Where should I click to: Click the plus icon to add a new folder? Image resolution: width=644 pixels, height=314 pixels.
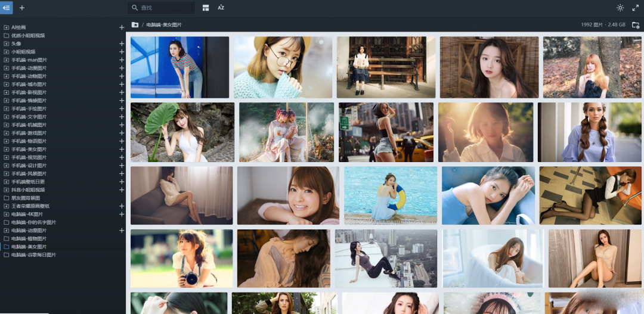point(22,8)
